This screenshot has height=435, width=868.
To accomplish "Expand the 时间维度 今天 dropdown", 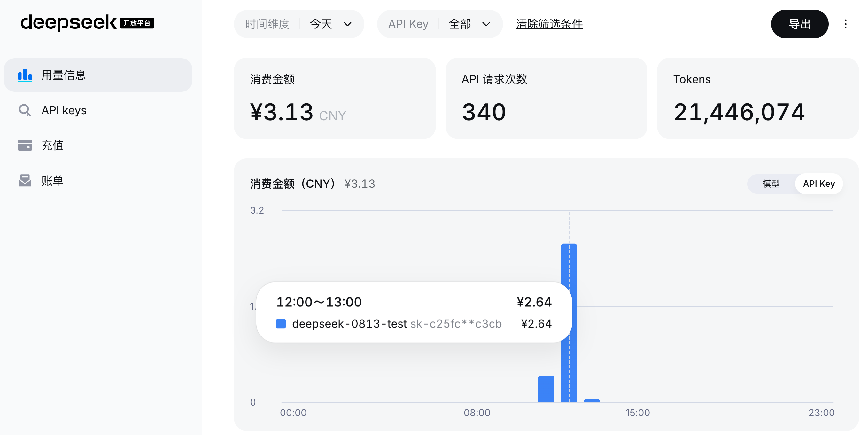I will (x=299, y=24).
